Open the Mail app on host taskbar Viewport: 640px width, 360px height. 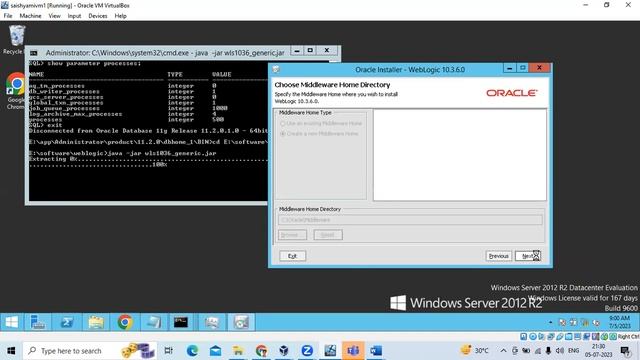215,351
